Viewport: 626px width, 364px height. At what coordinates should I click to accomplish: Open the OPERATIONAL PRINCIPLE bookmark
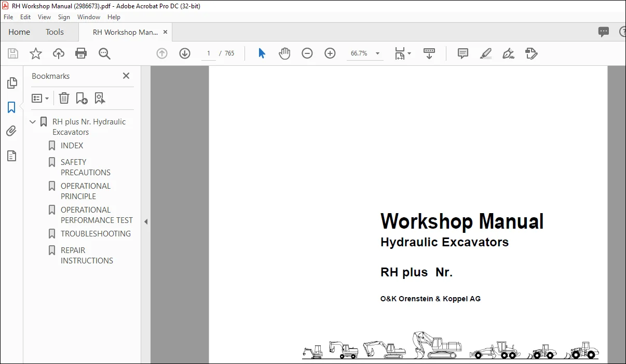tap(86, 191)
